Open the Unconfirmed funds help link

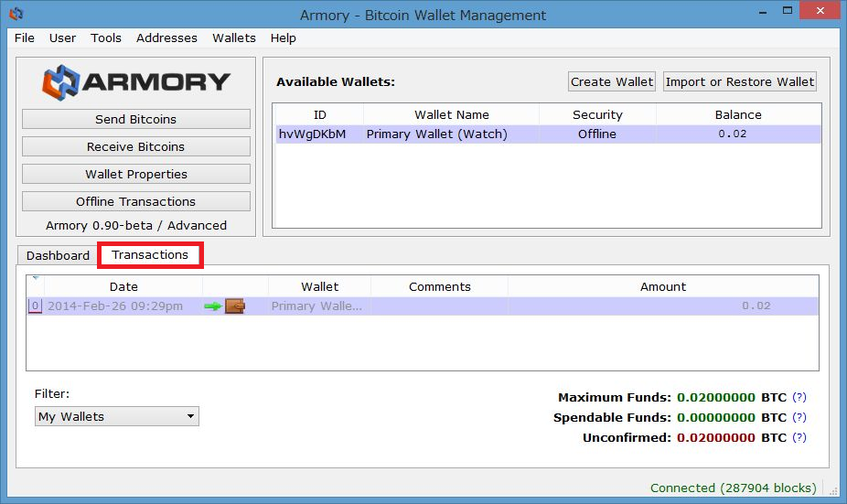point(799,437)
